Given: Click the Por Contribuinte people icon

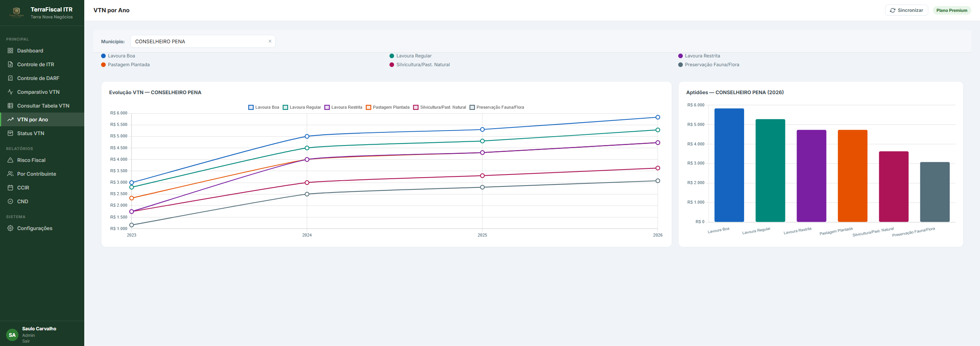Looking at the screenshot, I should 10,174.
